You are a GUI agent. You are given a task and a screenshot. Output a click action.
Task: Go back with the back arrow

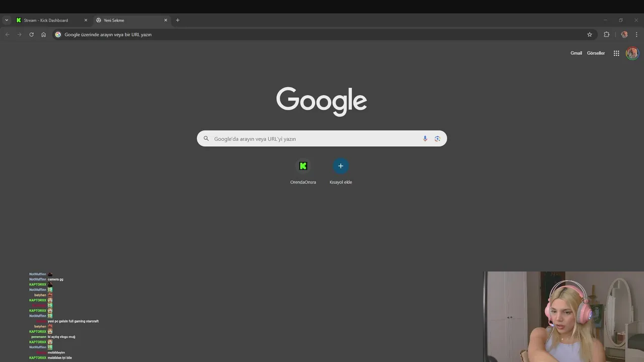click(7, 35)
